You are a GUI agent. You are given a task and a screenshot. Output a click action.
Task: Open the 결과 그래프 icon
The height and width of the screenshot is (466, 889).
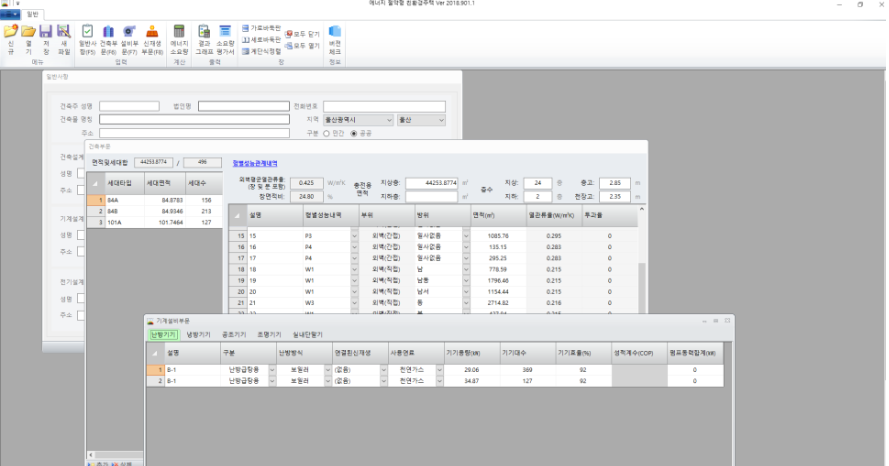point(204,32)
